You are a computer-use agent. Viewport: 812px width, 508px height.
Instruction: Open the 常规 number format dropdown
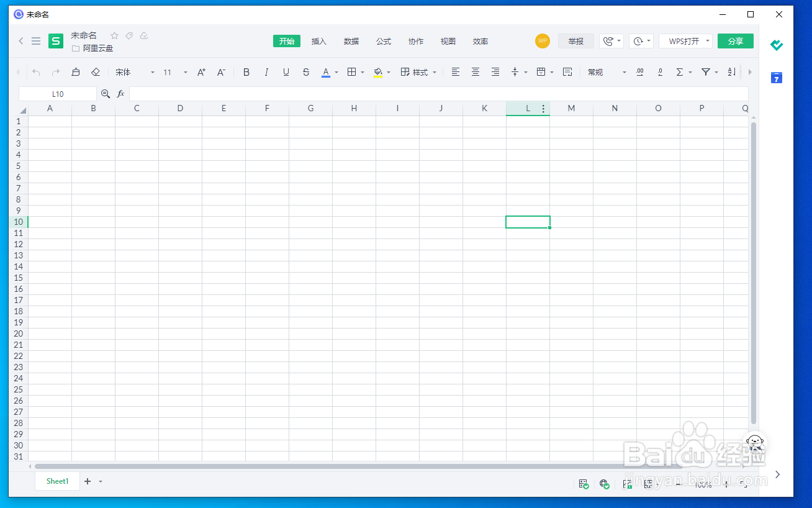[x=607, y=72]
